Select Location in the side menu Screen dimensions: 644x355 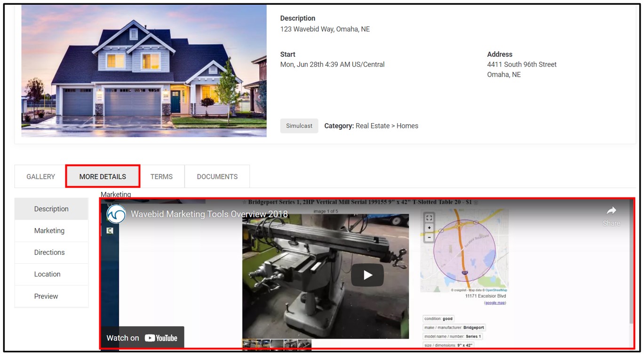pos(51,274)
